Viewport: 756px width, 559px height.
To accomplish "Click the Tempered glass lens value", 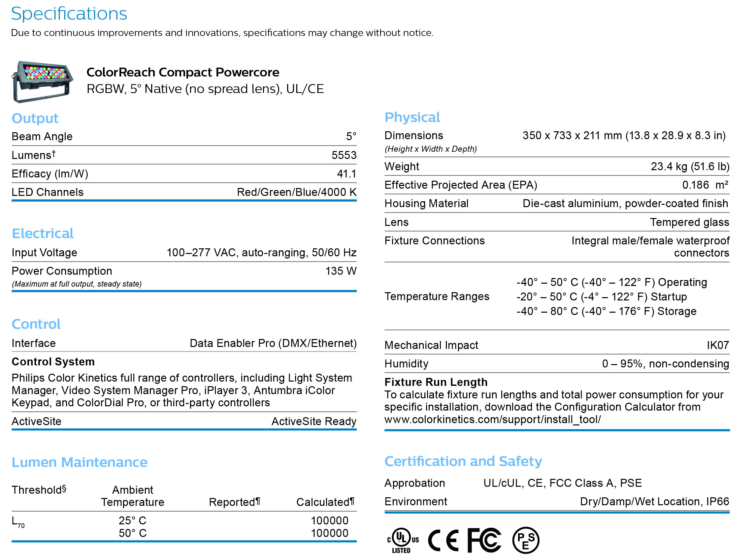I will pos(690,222).
